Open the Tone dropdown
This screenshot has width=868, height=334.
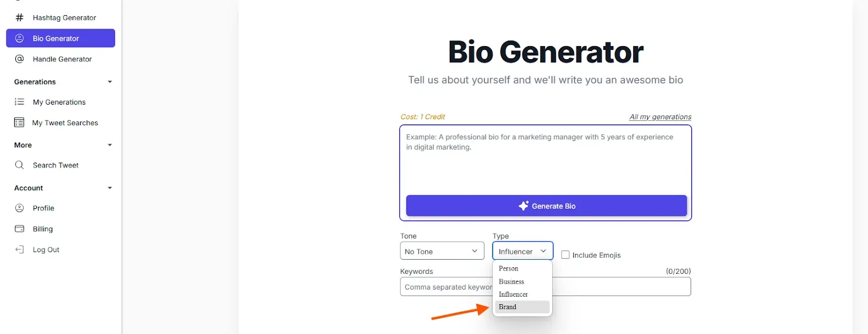click(442, 251)
